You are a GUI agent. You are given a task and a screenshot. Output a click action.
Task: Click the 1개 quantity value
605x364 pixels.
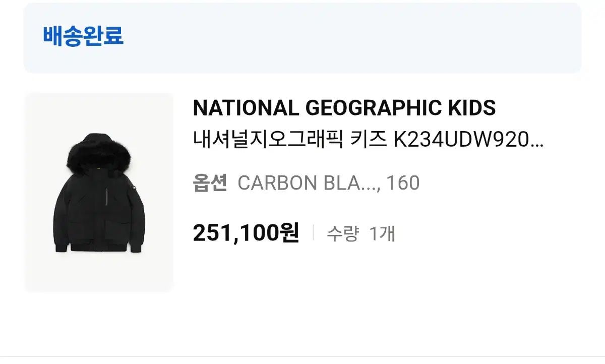[382, 234]
